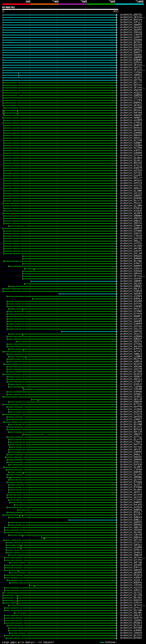Click the purple ~60% identity legend swatch
The width and height of the screenshot is (146, 644).
pyautogui.click(x=73, y=4)
